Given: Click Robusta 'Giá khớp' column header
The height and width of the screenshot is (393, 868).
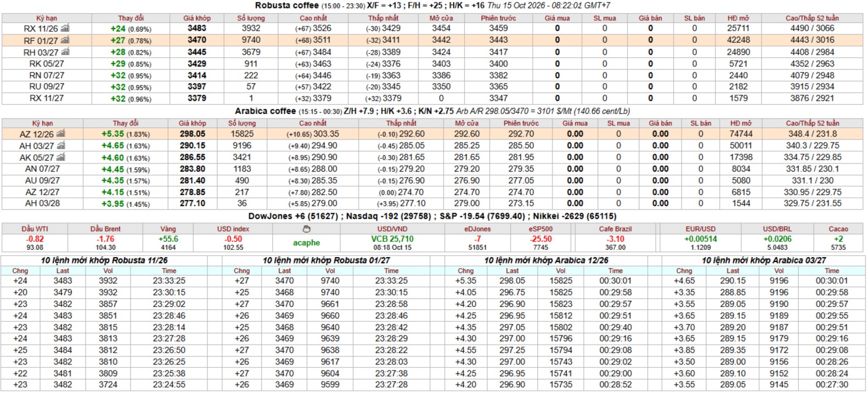Looking at the screenshot, I should (197, 18).
